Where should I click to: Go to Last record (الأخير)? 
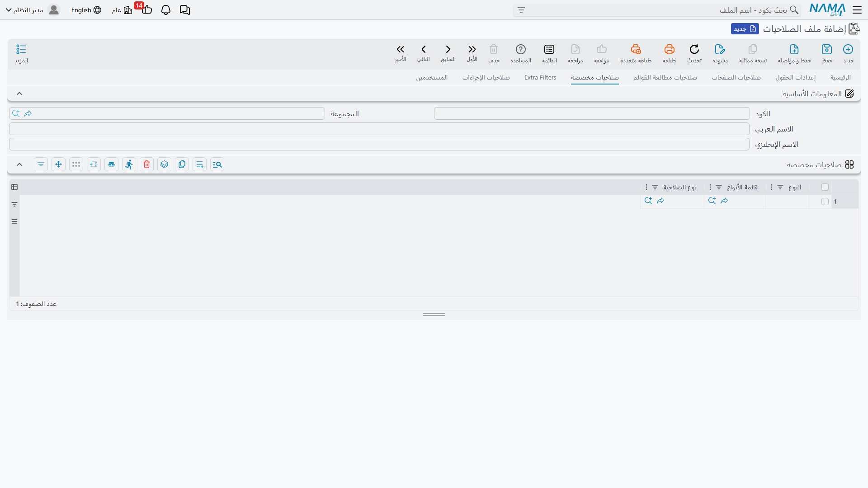coord(401,53)
